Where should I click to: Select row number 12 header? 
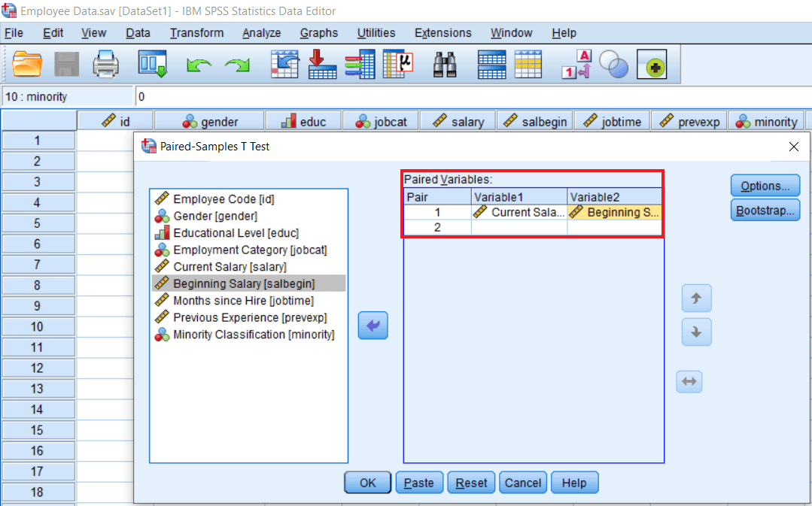[x=38, y=368]
